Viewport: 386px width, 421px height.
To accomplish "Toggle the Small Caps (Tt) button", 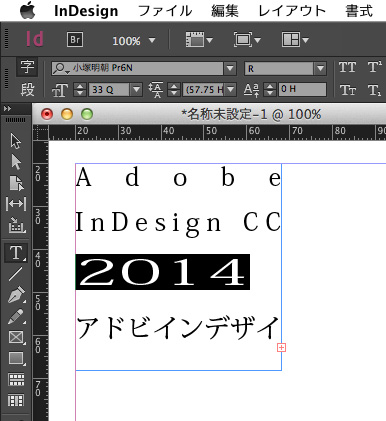I will 347,90.
